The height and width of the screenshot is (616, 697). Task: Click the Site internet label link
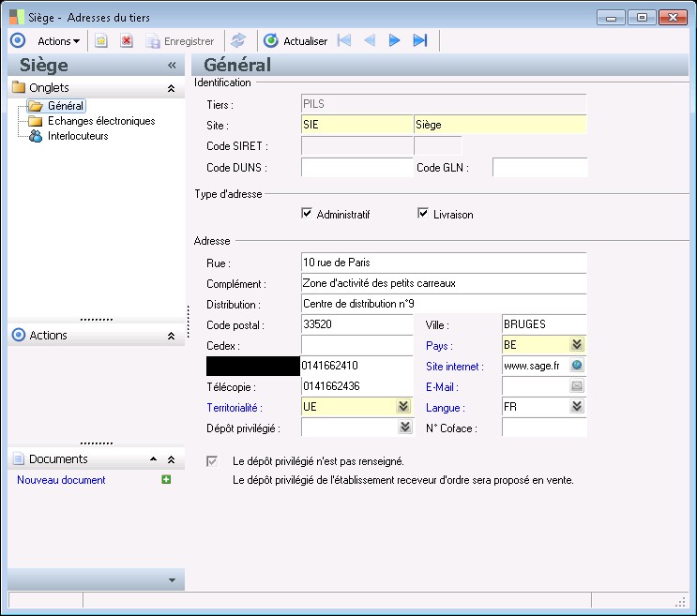click(x=455, y=367)
